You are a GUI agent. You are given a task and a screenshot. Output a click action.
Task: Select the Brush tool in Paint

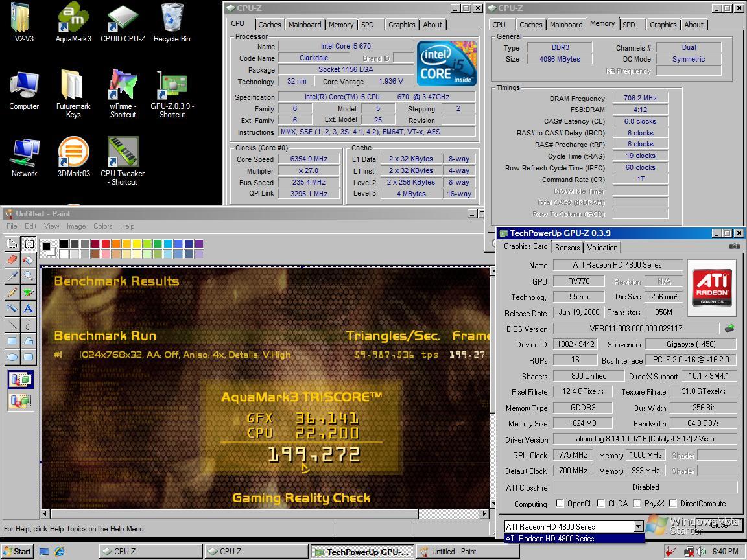click(29, 292)
